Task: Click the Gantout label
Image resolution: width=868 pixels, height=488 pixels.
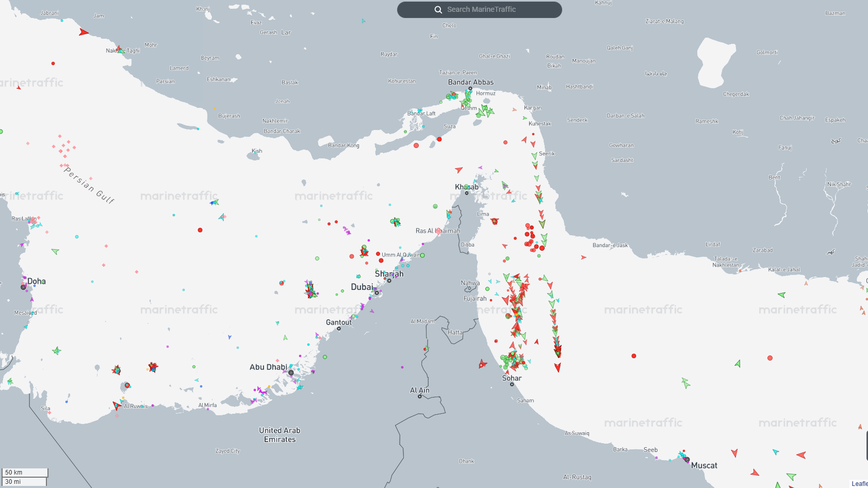Action: [x=339, y=322]
